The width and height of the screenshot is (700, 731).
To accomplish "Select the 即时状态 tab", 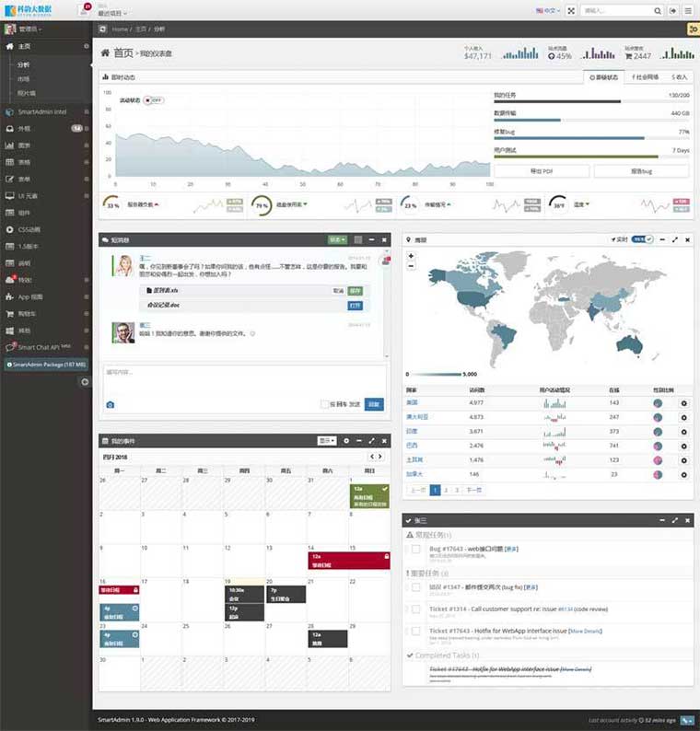I will click(x=604, y=77).
